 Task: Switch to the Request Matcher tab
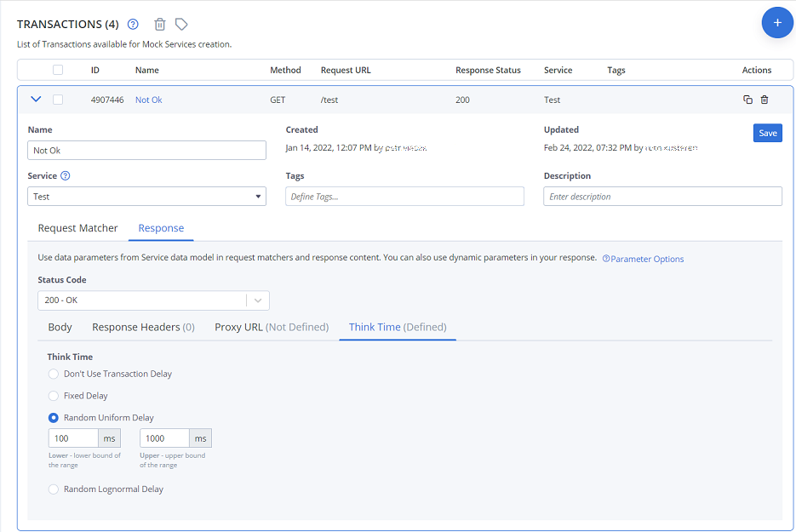click(x=77, y=228)
